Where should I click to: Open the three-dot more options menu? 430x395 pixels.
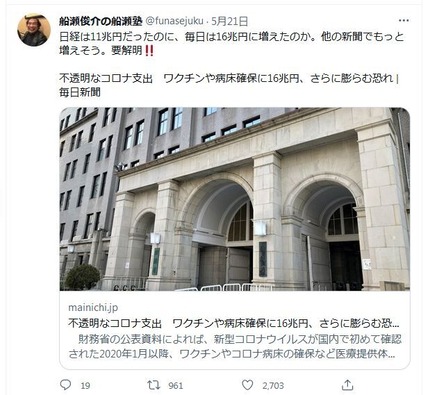[x=403, y=21]
